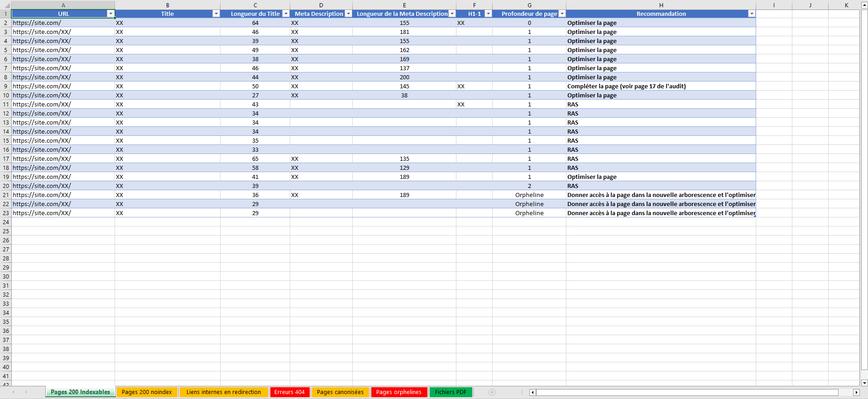
Task: Click horizontal scrollbar right arrow
Action: [856, 392]
